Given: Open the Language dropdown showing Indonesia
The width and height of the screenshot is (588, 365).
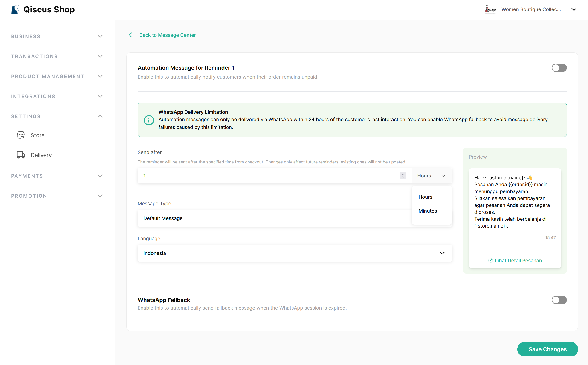Looking at the screenshot, I should coord(295,253).
